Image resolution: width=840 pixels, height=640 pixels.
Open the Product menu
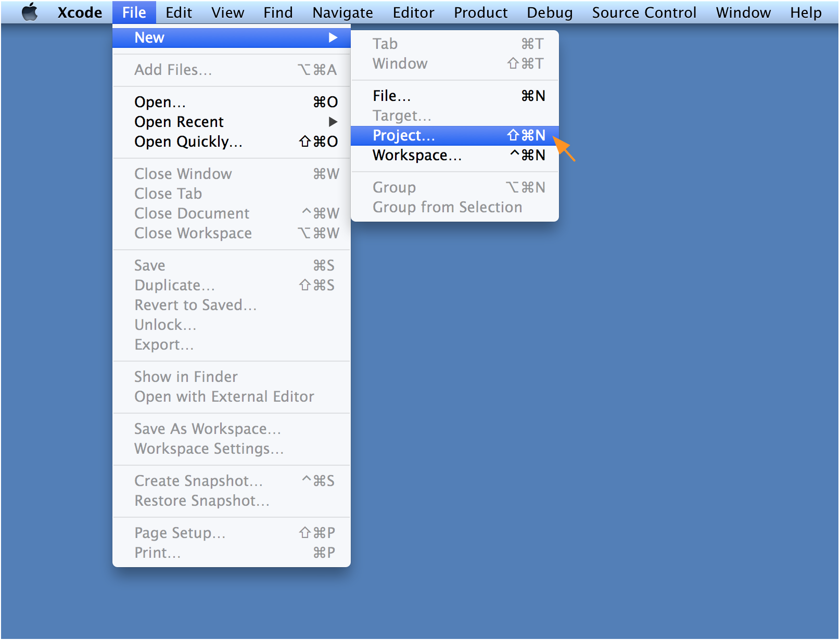coord(480,12)
